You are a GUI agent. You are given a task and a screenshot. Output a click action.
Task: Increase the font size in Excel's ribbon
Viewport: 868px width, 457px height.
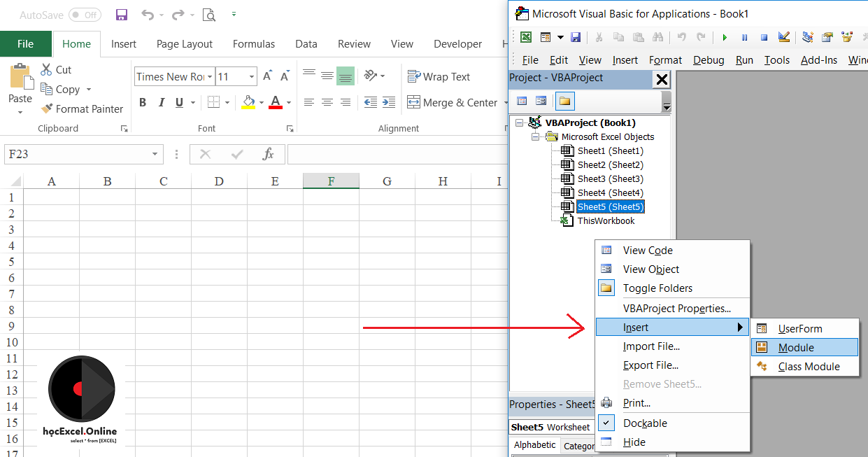269,76
